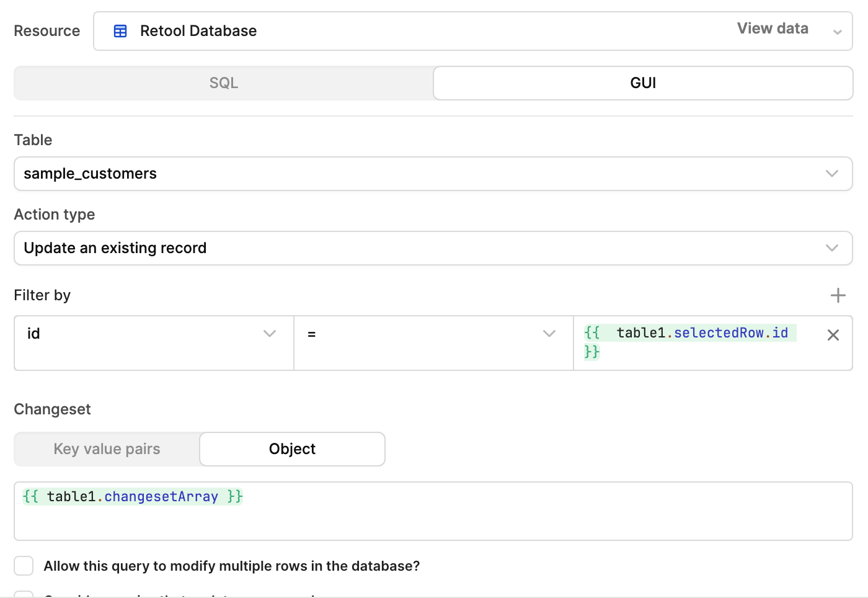Open the resource chevron next to View data
868x598 pixels.
click(837, 32)
